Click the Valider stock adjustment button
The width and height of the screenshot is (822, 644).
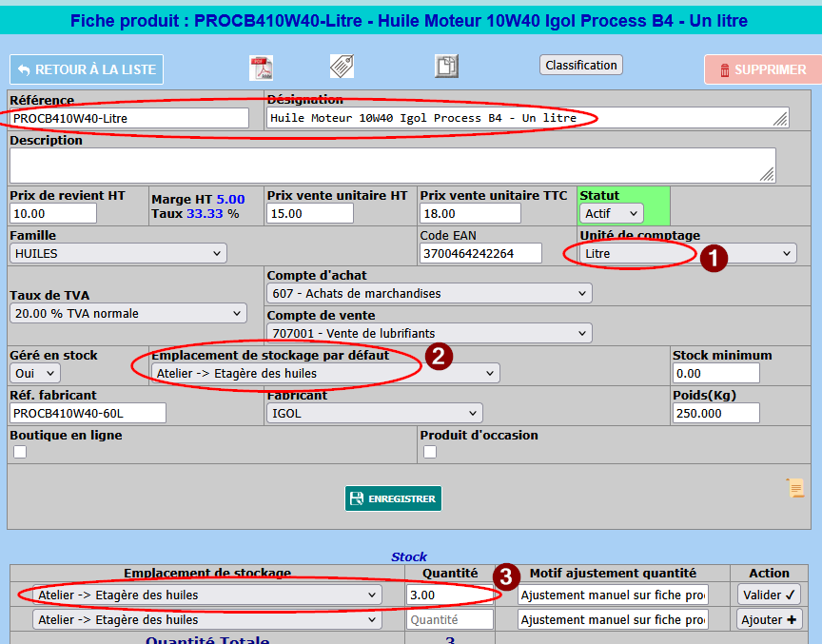[769, 595]
